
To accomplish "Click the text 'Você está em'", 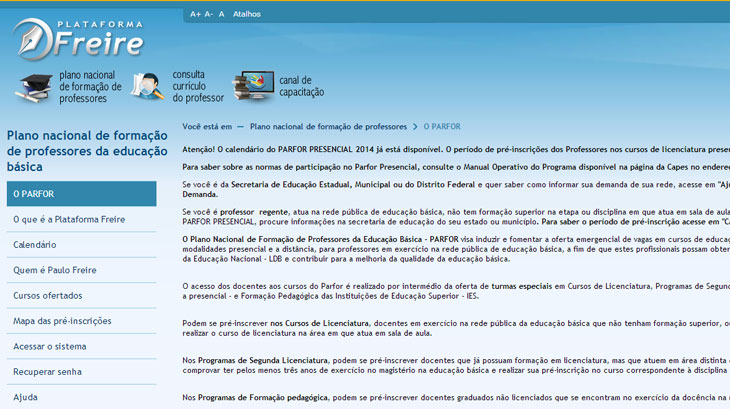I will click(207, 127).
